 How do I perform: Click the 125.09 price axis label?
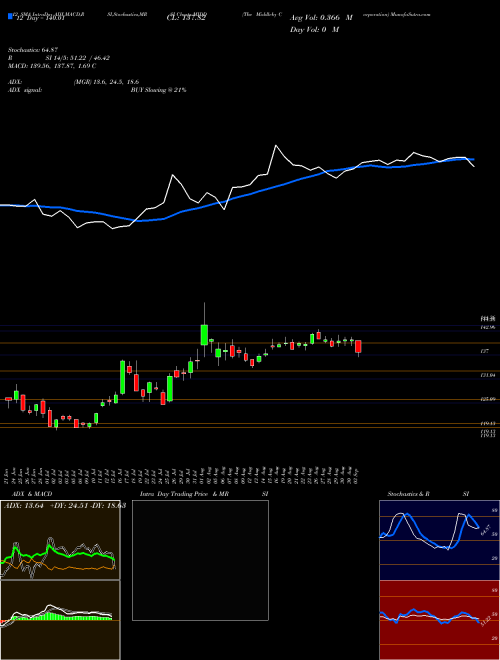pyautogui.click(x=488, y=399)
